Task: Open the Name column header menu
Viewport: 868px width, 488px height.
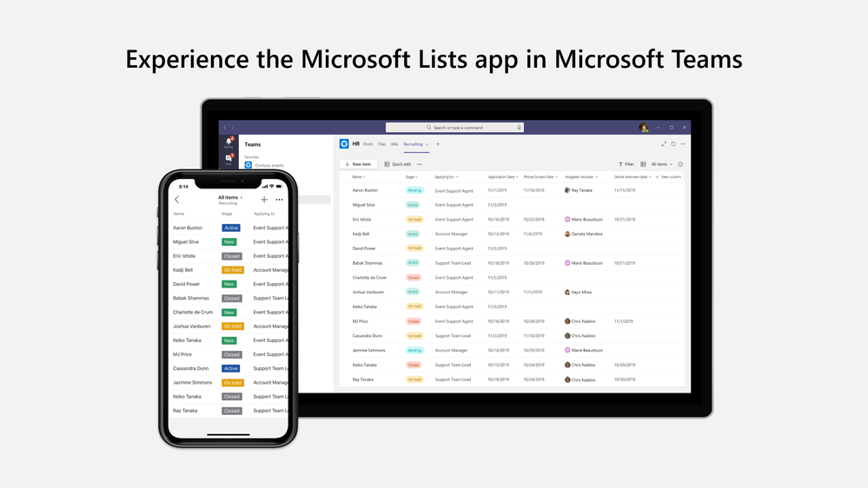Action: point(359,177)
